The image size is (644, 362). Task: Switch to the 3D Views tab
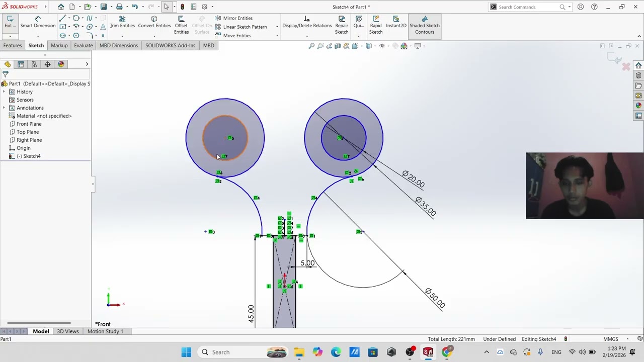pyautogui.click(x=68, y=331)
